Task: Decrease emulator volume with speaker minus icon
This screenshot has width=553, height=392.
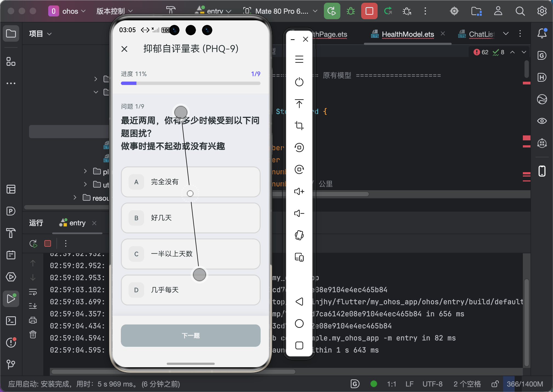Action: [299, 213]
